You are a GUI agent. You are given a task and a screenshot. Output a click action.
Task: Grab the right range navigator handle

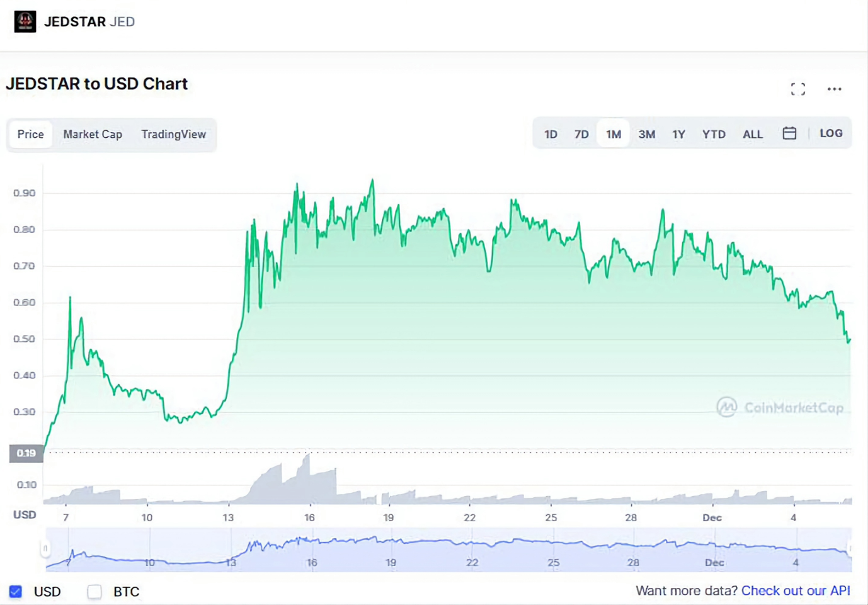850,548
